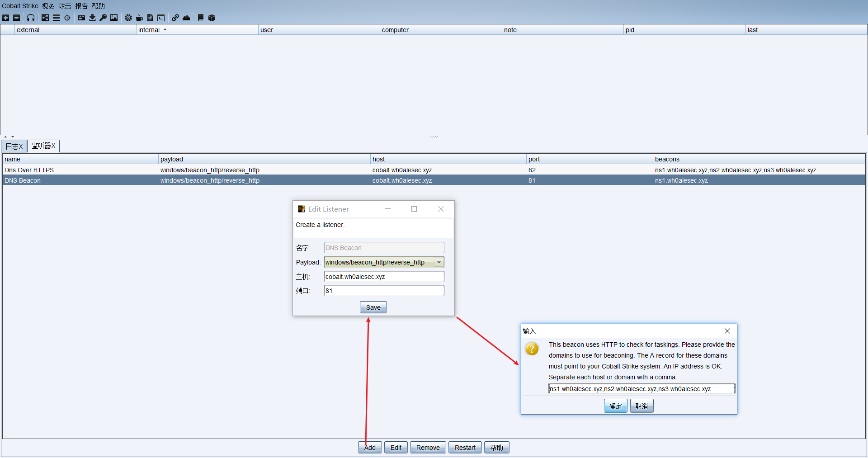The height and width of the screenshot is (458, 868).
Task: Click the book help icon in toolbar
Action: point(201,18)
